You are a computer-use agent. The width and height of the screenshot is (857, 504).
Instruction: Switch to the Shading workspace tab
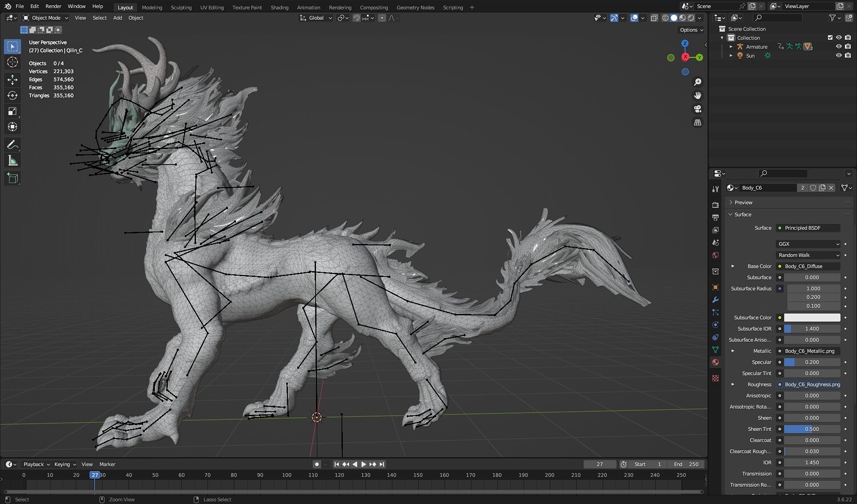279,7
